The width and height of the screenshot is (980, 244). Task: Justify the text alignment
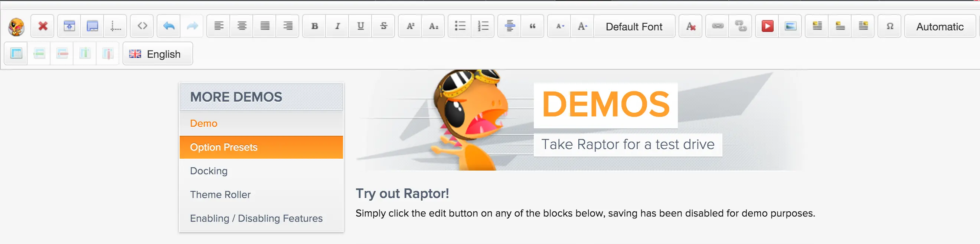click(x=265, y=26)
